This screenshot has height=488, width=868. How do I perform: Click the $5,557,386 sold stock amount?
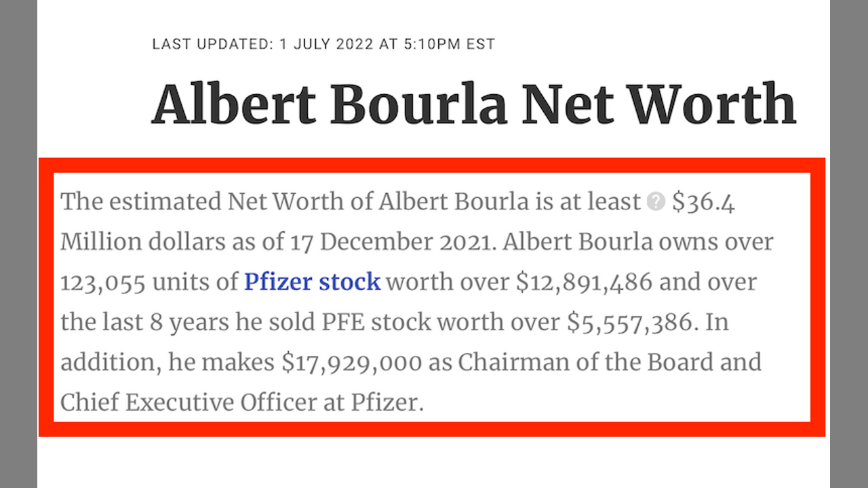[631, 322]
